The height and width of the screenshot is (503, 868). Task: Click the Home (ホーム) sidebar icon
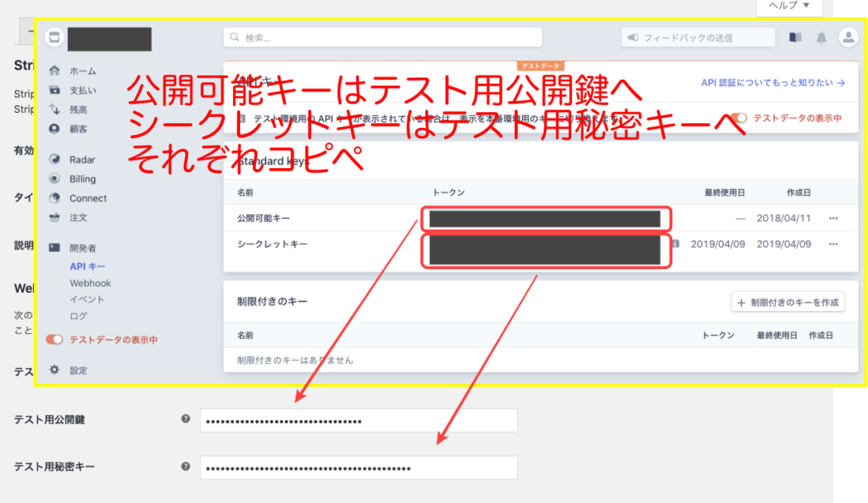pos(54,70)
